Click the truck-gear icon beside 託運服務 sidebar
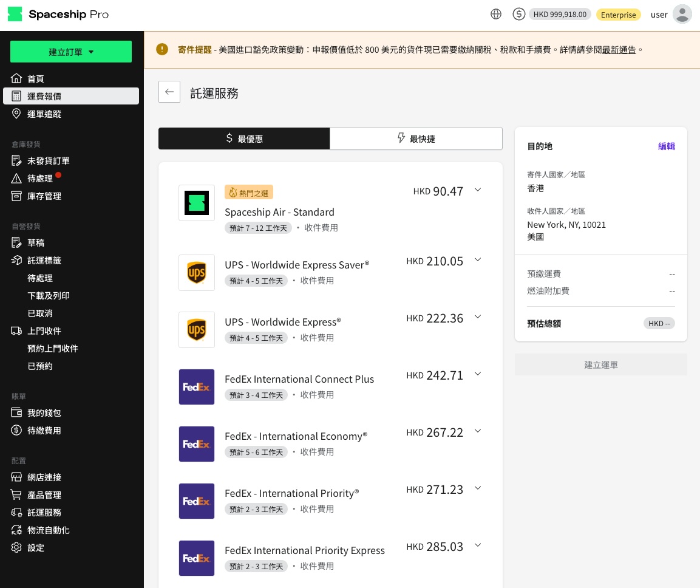The image size is (700, 588). coord(16,513)
